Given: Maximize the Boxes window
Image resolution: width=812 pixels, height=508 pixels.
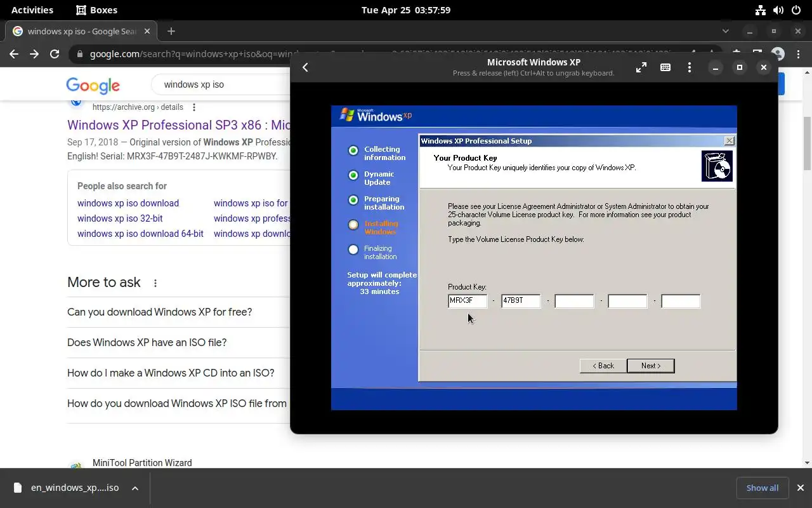Looking at the screenshot, I should (x=739, y=67).
